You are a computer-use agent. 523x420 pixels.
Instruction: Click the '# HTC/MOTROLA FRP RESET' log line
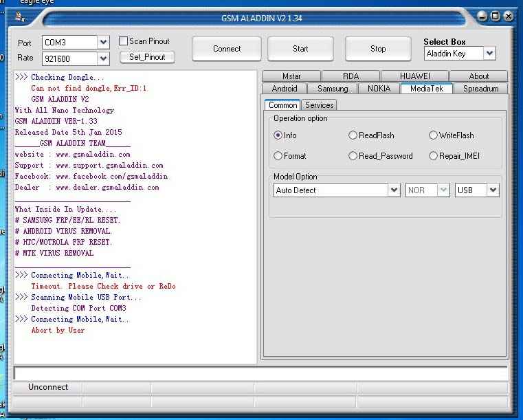point(63,242)
